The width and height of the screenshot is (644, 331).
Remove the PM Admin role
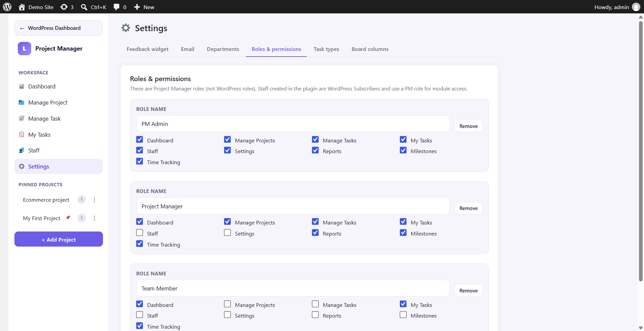click(x=468, y=126)
